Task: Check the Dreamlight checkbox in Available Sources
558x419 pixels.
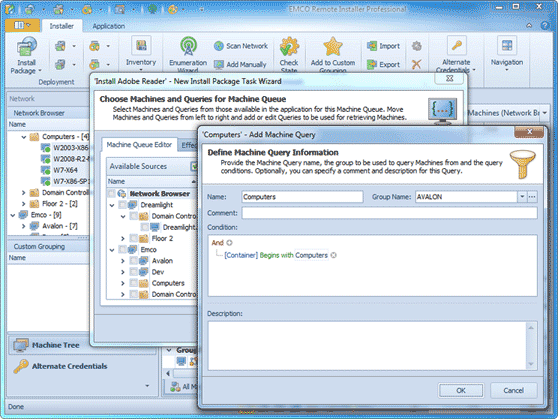Action: point(122,205)
